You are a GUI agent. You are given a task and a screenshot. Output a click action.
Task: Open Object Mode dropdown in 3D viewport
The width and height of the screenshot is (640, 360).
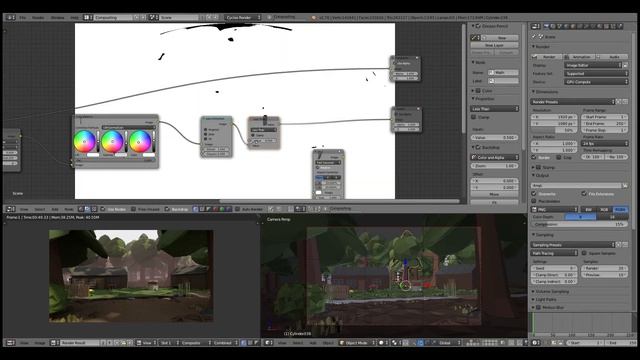(x=357, y=343)
